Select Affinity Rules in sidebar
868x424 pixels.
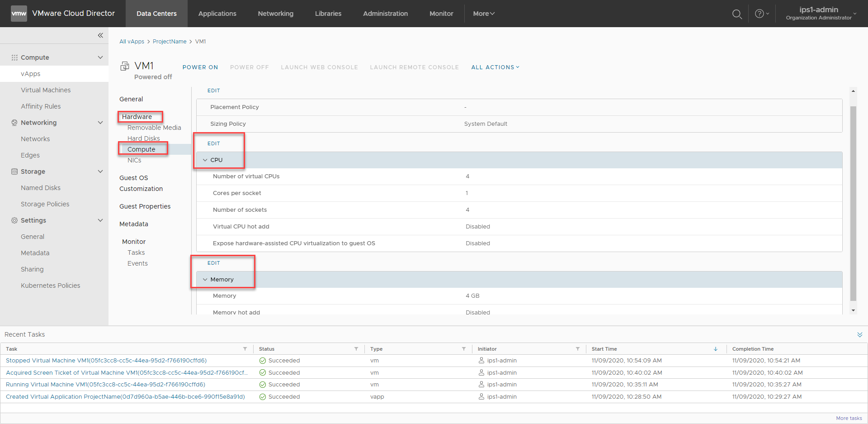pyautogui.click(x=41, y=106)
